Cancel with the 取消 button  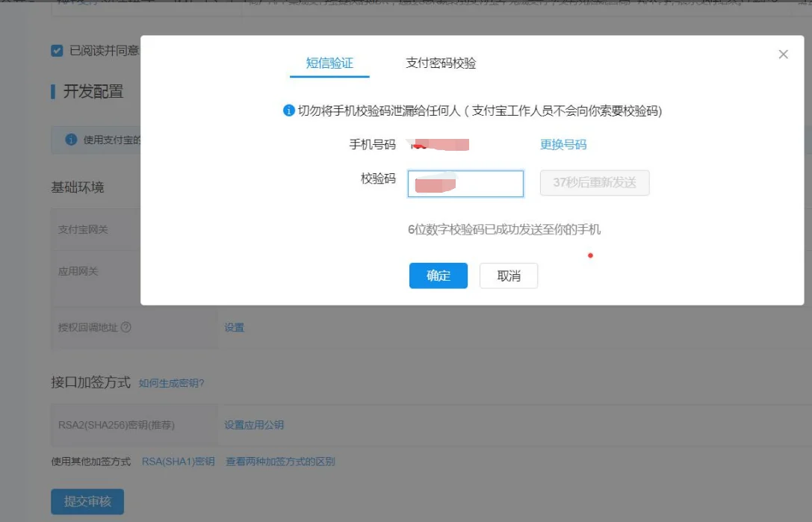tap(509, 276)
